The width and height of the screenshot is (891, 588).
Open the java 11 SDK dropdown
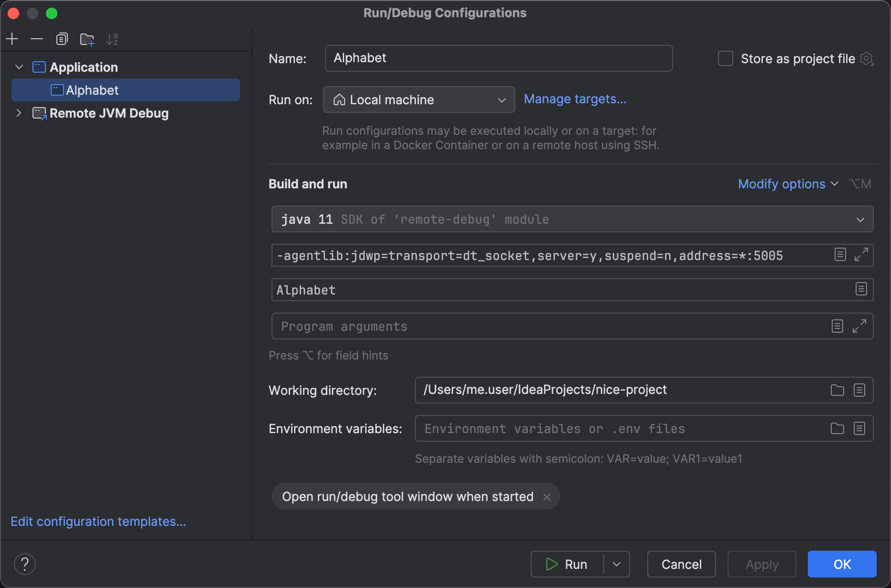[860, 219]
